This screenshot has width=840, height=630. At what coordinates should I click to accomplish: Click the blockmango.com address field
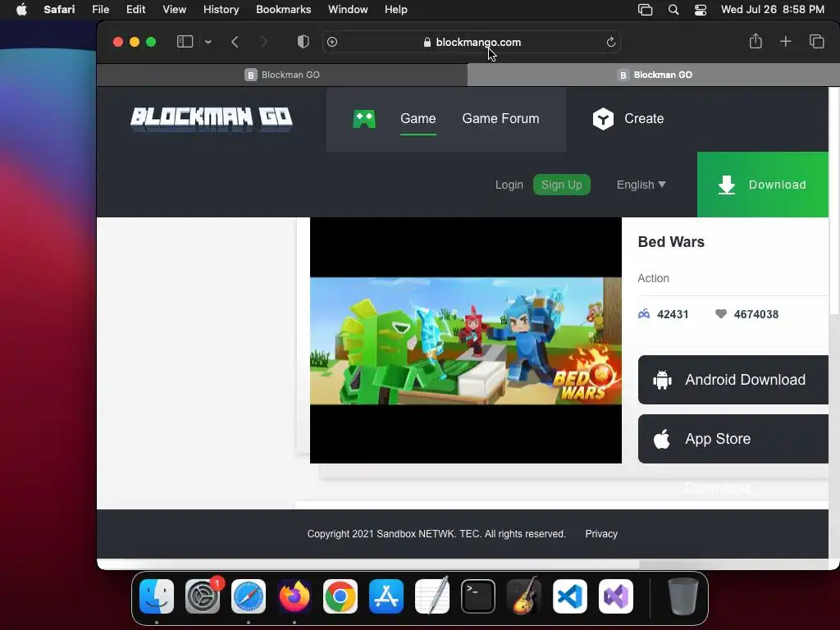coord(472,42)
